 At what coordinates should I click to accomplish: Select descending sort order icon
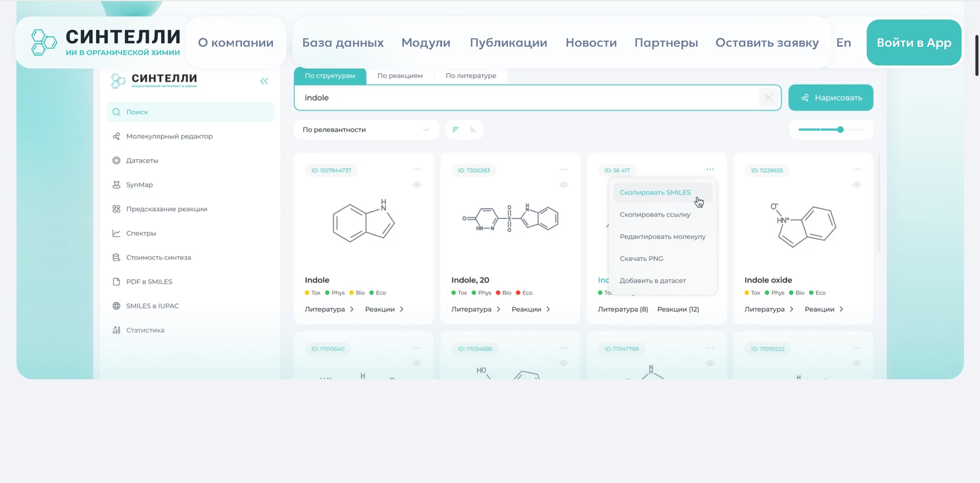click(x=456, y=130)
